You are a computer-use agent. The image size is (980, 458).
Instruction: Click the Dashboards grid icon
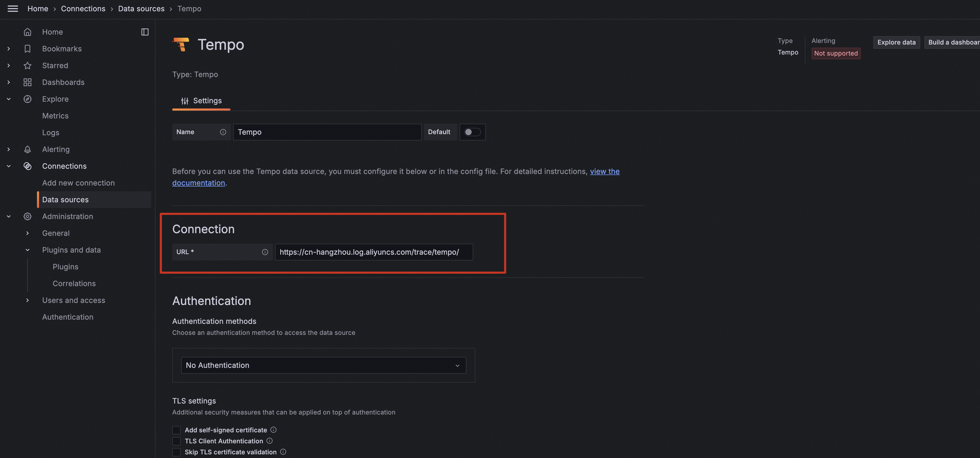(x=27, y=82)
